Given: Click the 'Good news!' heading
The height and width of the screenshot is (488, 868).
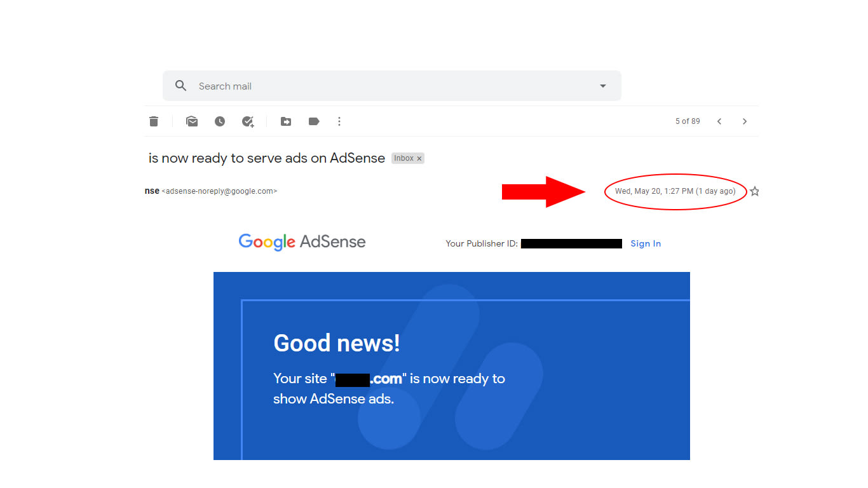Looking at the screenshot, I should [337, 343].
